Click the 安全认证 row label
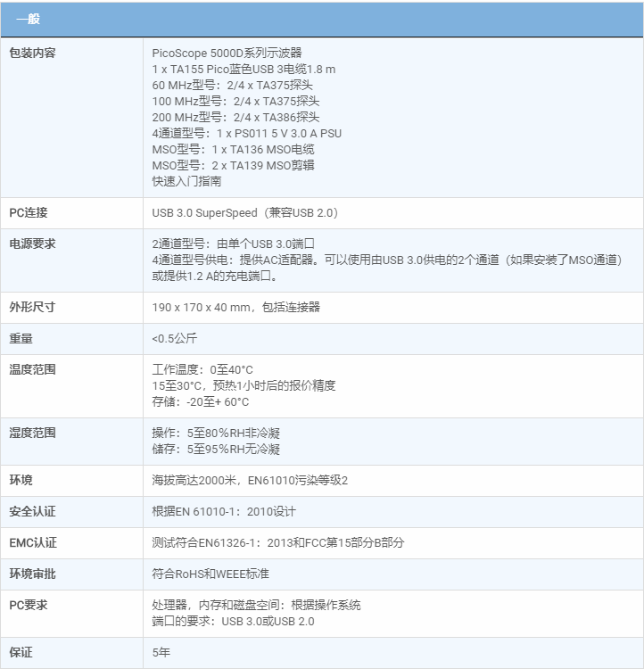Viewport: 644px width, 669px height. pos(32,511)
